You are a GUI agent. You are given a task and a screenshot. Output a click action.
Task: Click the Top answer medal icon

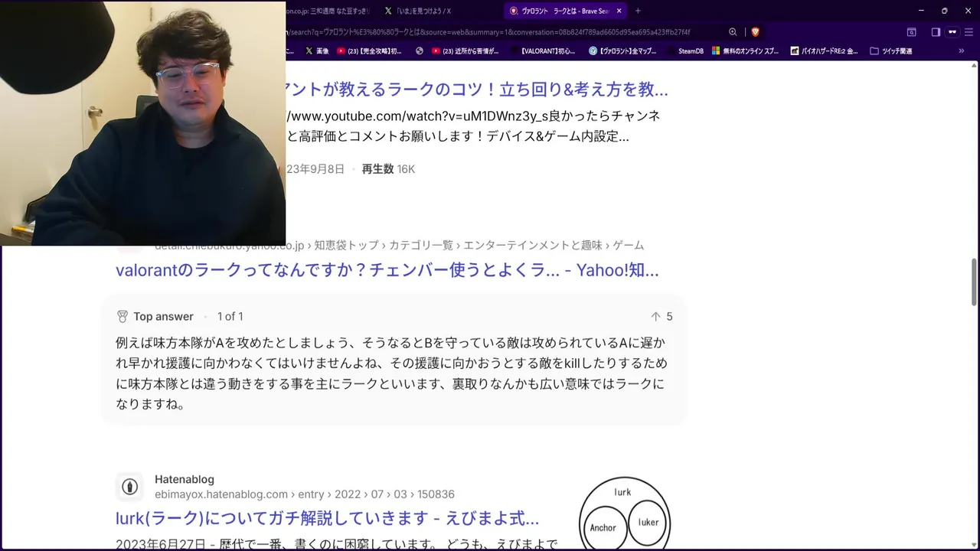(122, 317)
